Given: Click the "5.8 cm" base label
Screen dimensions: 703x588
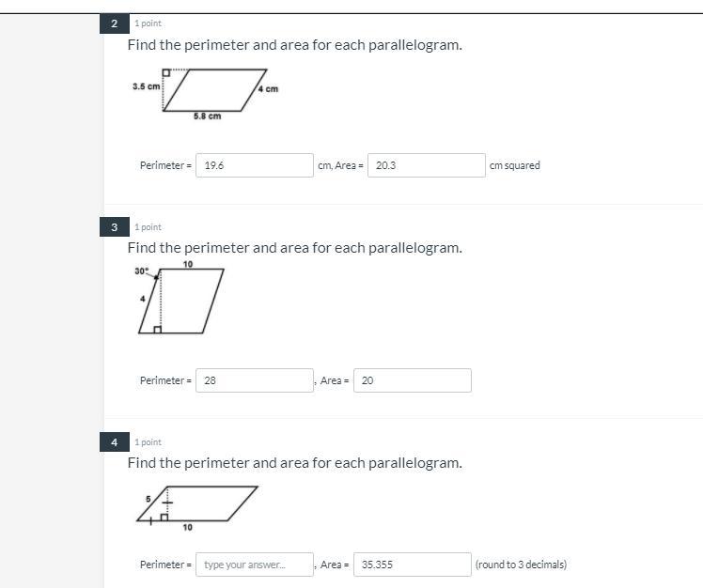Looking at the screenshot, I should point(207,116).
